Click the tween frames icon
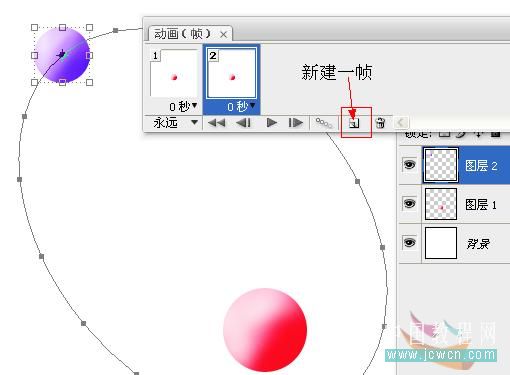The image size is (510, 375). (x=324, y=123)
